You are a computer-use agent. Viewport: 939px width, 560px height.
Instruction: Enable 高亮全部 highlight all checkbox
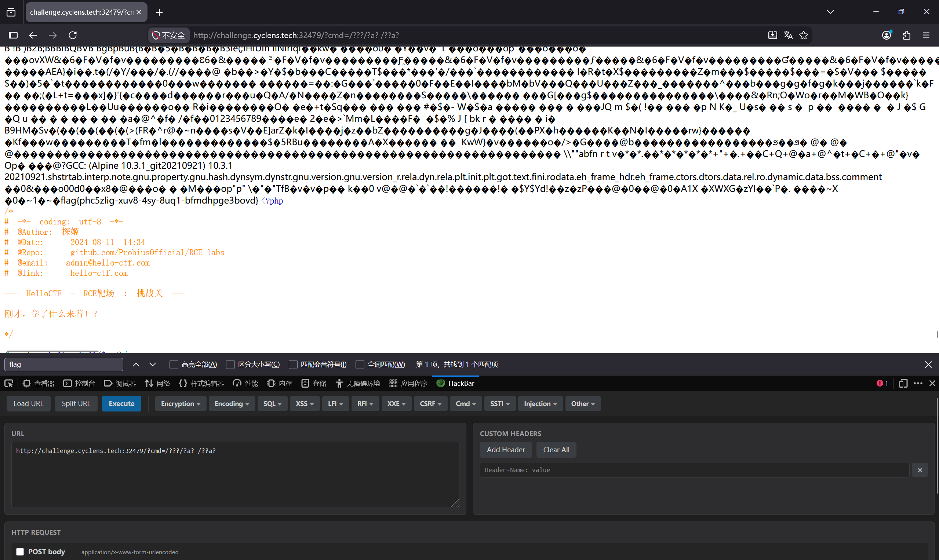174,365
